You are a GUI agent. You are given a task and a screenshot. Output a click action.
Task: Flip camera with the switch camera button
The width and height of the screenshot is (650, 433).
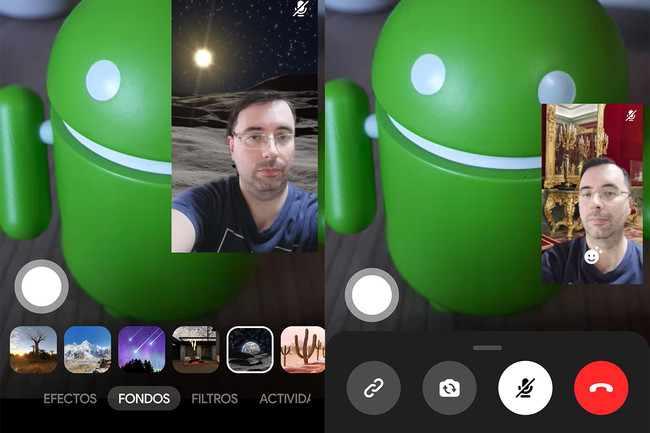(x=449, y=388)
